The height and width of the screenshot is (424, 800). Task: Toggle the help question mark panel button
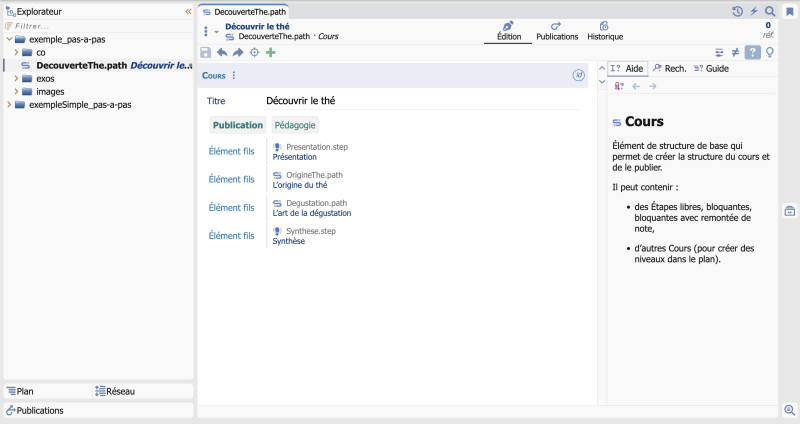click(753, 53)
